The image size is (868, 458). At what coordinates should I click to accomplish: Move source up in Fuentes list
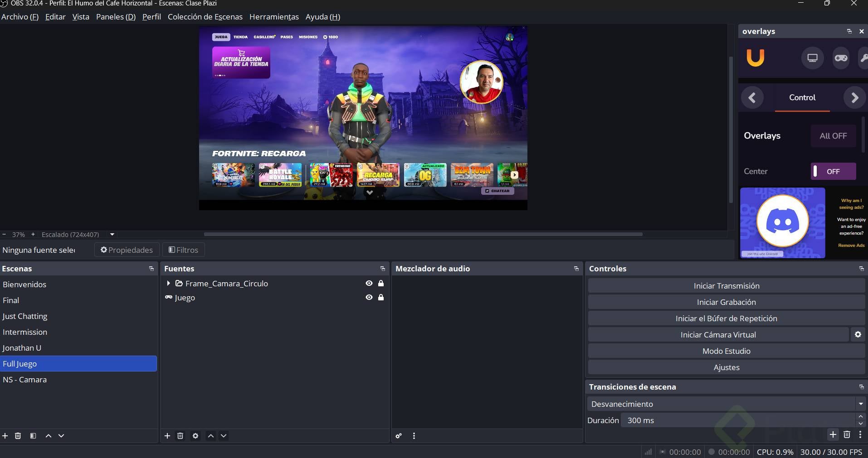tap(211, 436)
